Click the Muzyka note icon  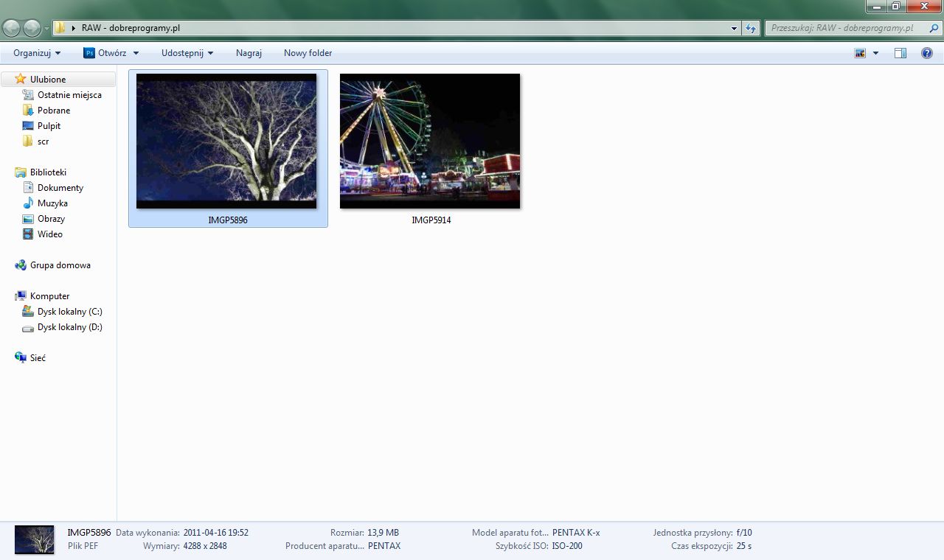coord(28,203)
